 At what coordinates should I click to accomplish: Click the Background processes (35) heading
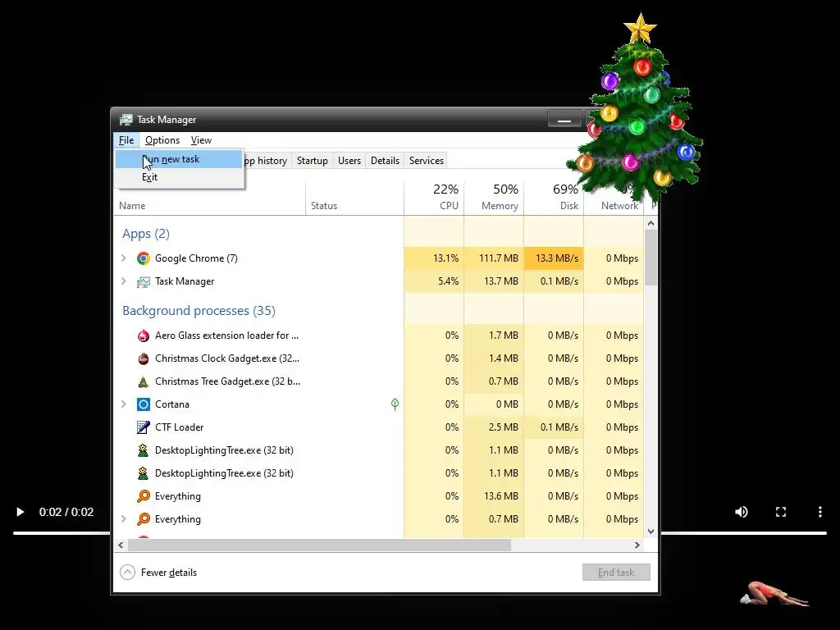tap(199, 311)
